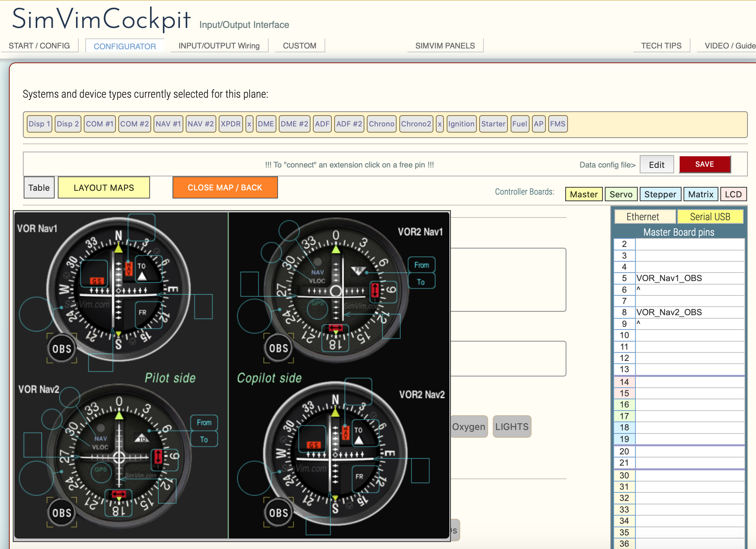Click VOR_Nav2_OBS on pin 8
The height and width of the screenshot is (549, 756).
coord(690,312)
